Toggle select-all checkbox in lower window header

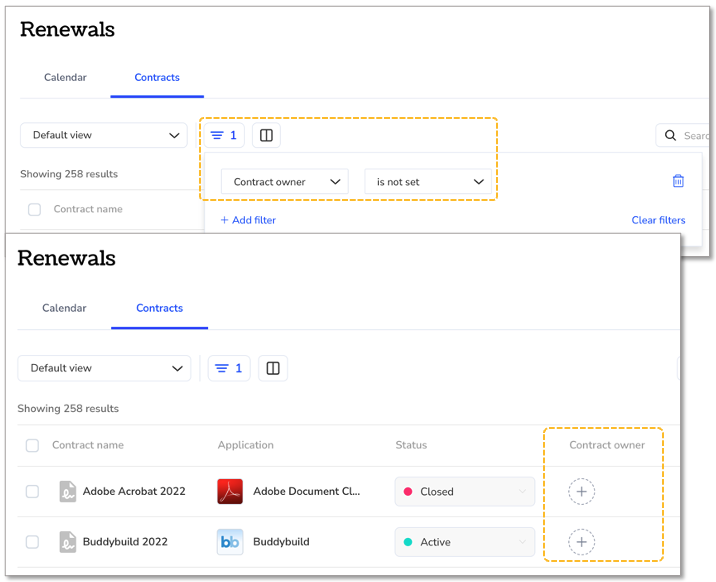[x=32, y=446]
